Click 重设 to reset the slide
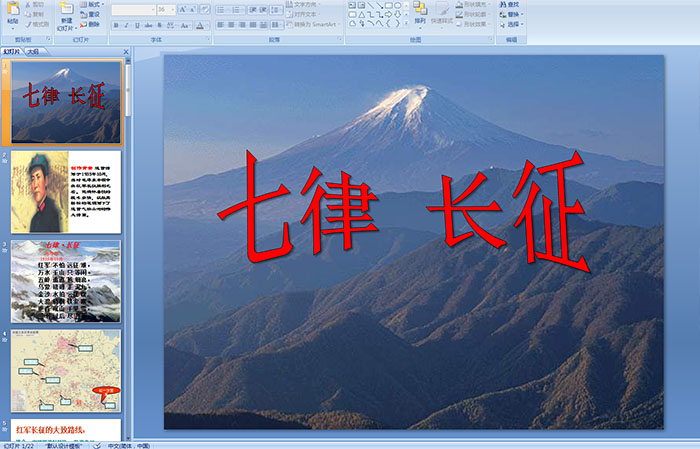Image resolution: width=700 pixels, height=449 pixels. [x=90, y=14]
